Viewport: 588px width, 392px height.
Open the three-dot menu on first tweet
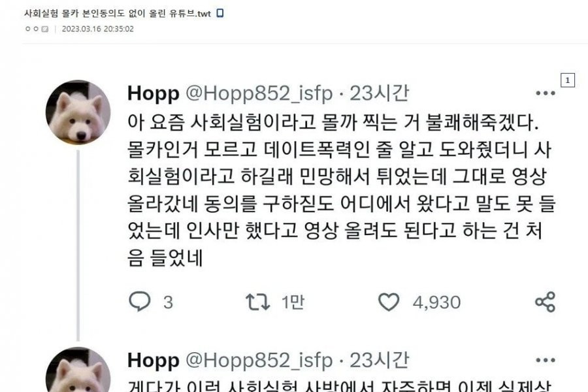point(546,93)
